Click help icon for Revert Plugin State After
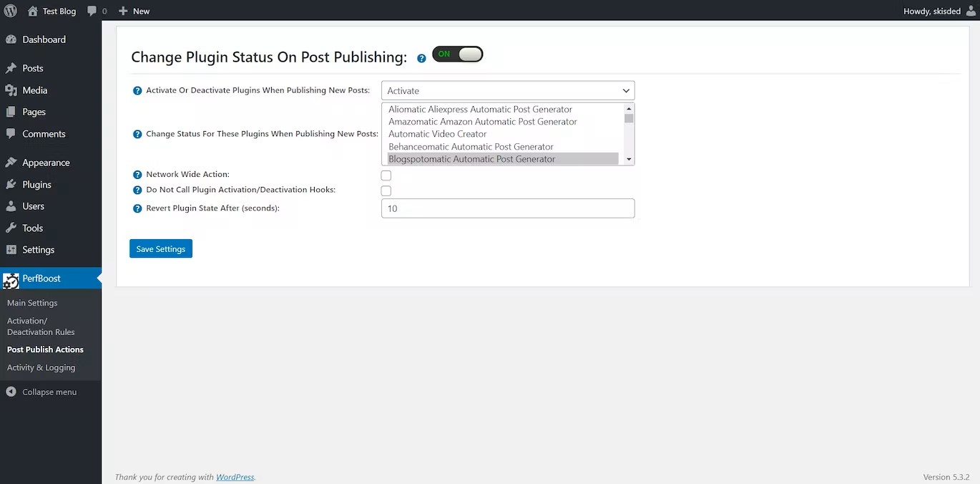 (x=137, y=208)
